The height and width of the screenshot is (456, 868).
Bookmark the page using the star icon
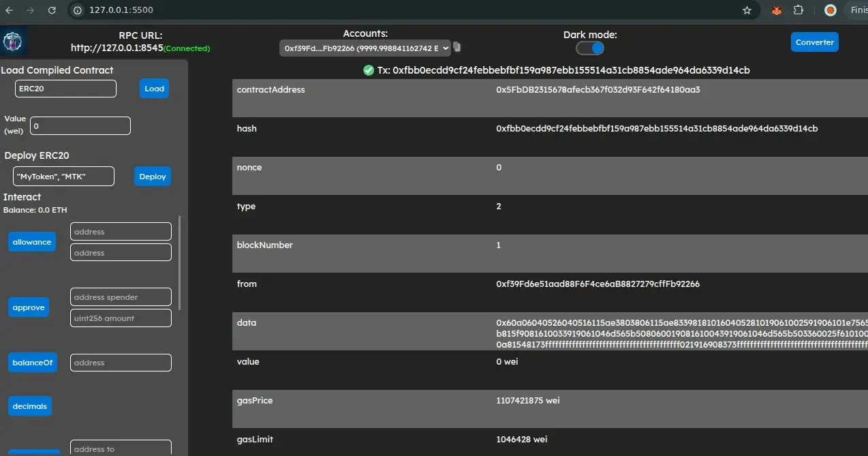[747, 10]
